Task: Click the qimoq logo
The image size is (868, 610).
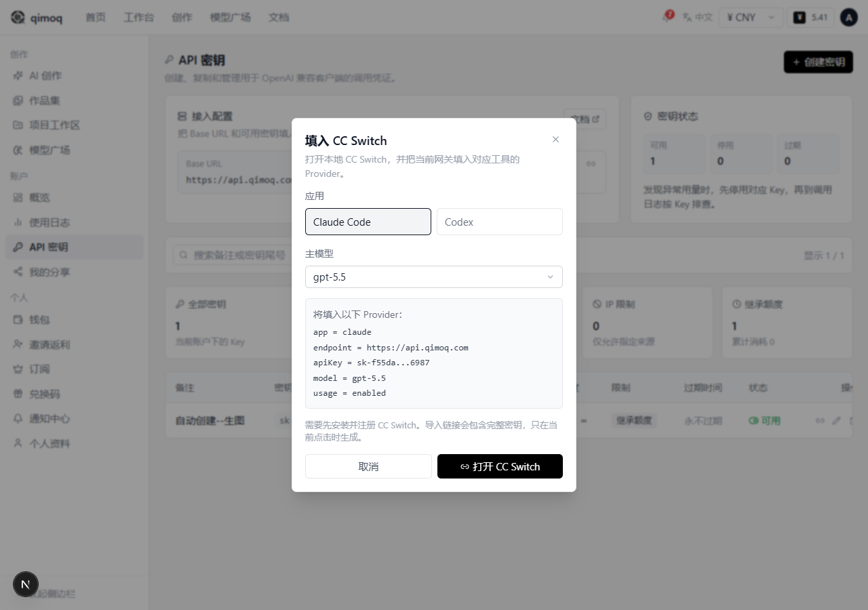Action: (37, 18)
